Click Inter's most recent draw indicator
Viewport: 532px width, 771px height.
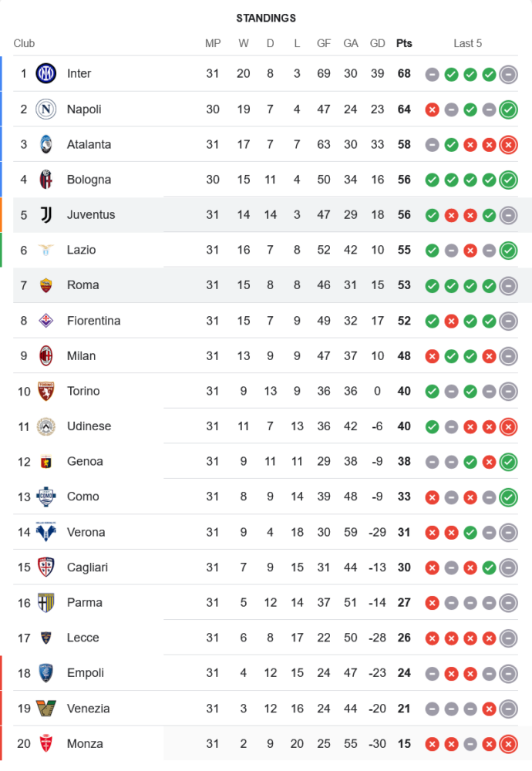pos(508,74)
